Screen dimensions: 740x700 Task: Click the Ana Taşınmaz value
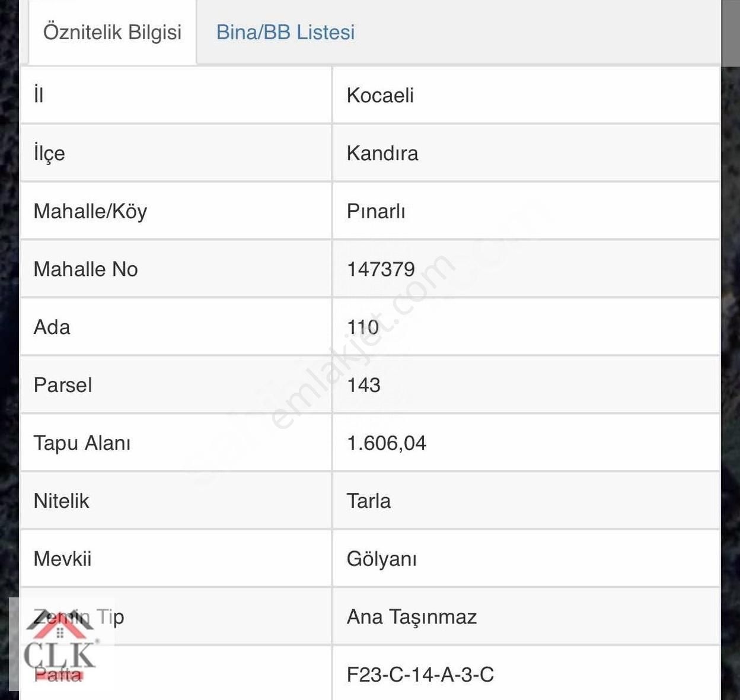[x=411, y=616]
